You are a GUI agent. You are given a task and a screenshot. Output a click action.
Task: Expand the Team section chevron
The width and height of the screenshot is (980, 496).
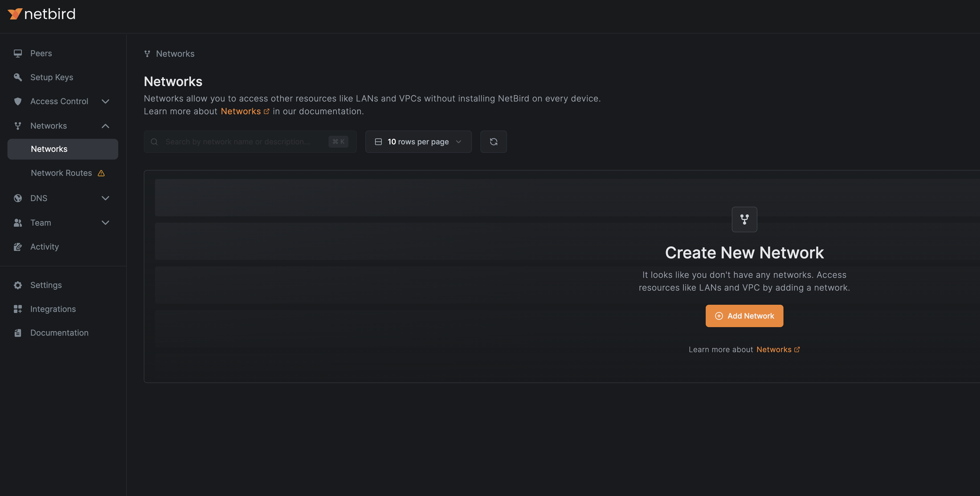(x=105, y=223)
